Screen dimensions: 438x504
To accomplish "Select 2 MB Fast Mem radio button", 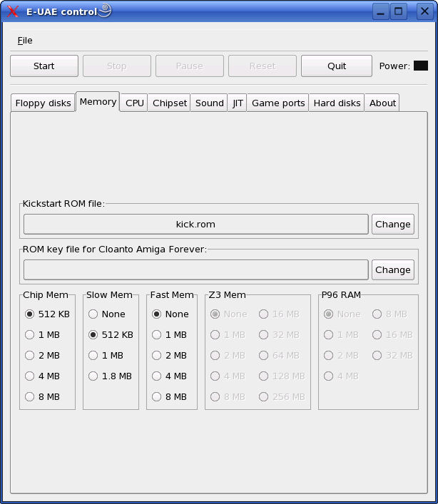I will pos(157,355).
